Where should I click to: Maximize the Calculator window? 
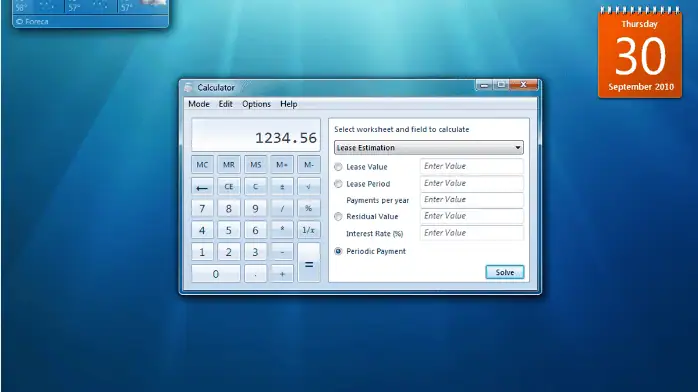click(x=501, y=85)
